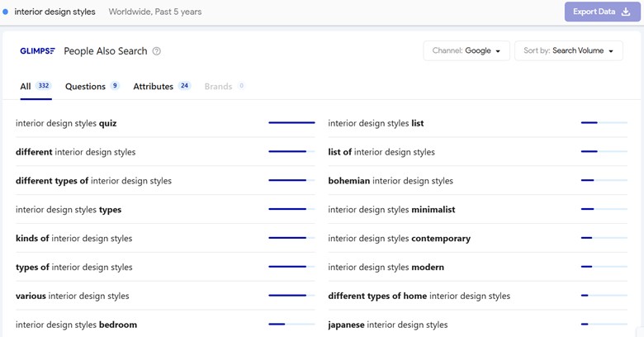The height and width of the screenshot is (337, 644).
Task: Click the volume bar for 'bohemian' row
Action: [604, 180]
